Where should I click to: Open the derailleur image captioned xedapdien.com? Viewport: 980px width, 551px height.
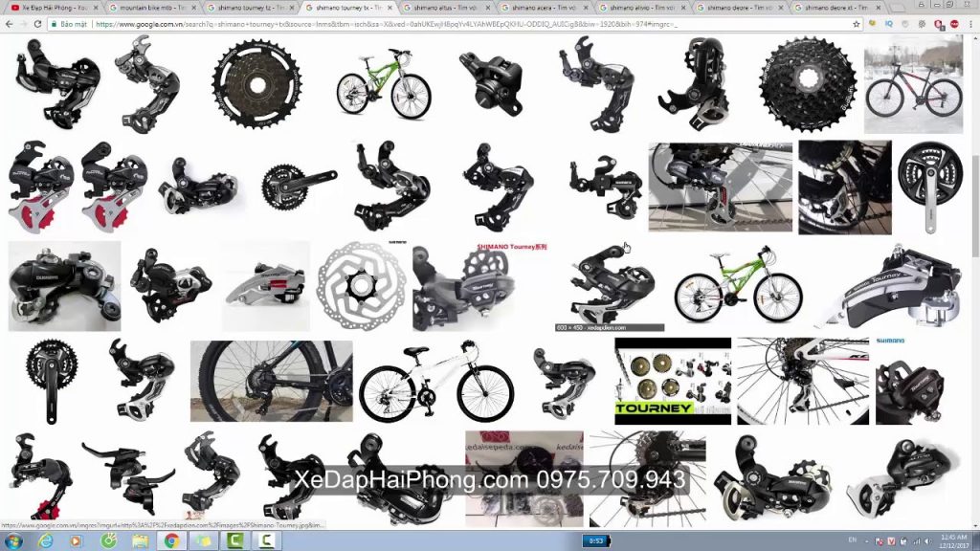coord(610,285)
